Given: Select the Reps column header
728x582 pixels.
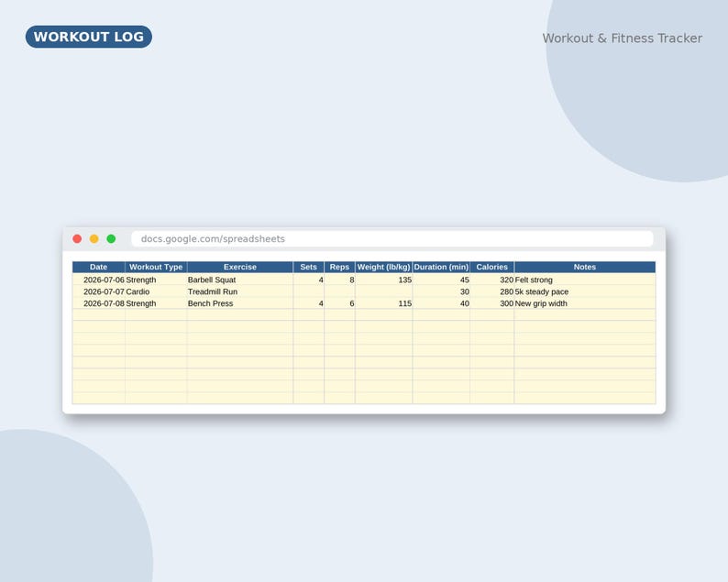Looking at the screenshot, I should pos(339,267).
